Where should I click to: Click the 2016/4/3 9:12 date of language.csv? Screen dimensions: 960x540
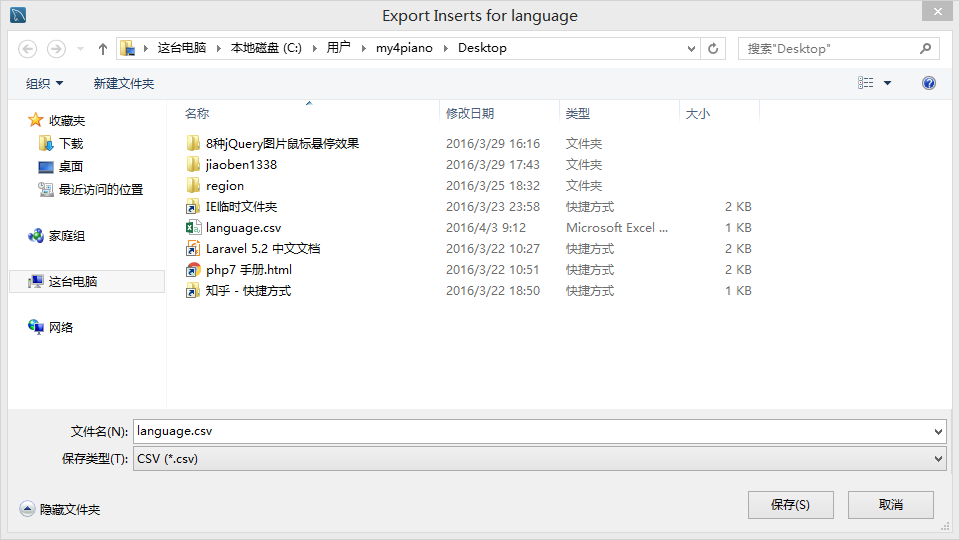(486, 228)
